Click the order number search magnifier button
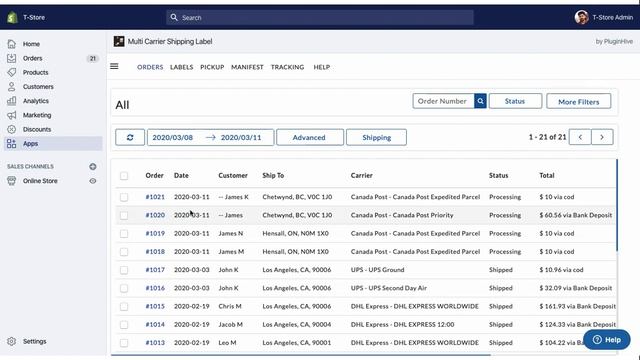The image size is (640, 360). tap(480, 101)
